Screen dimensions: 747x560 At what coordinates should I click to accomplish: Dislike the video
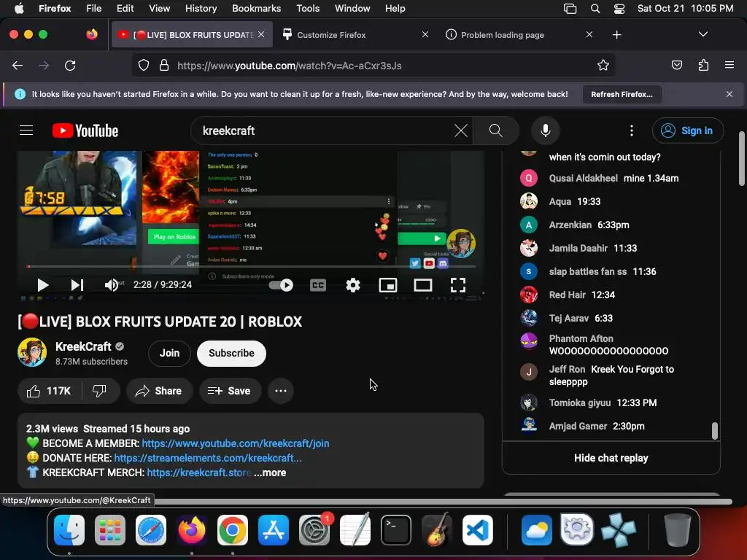99,391
